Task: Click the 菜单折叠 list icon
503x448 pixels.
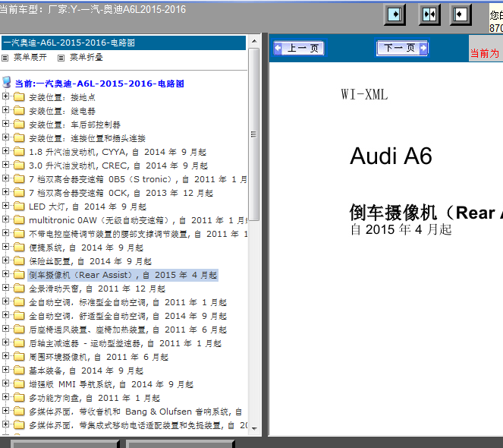Action: tap(61, 58)
